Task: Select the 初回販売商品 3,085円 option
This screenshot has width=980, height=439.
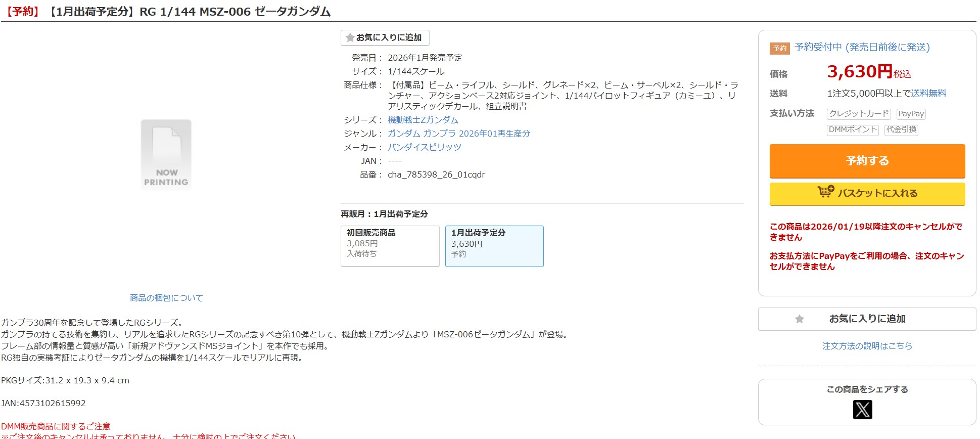Action: [390, 246]
